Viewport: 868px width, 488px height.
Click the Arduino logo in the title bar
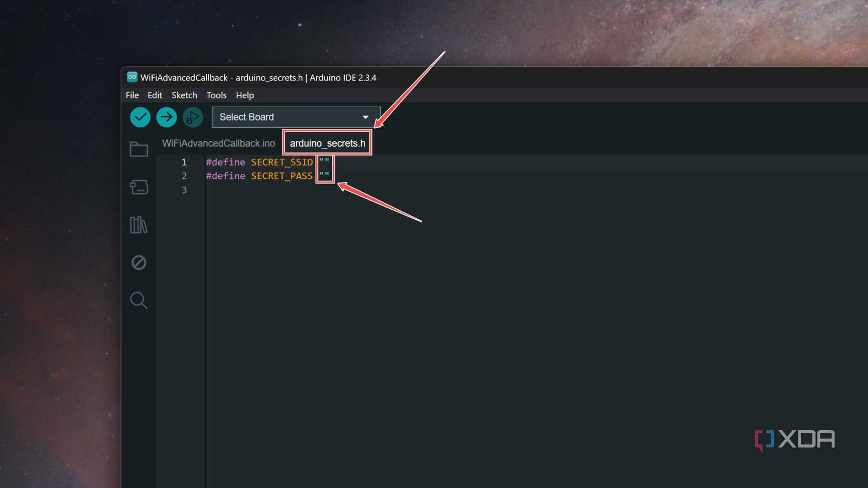pos(131,77)
